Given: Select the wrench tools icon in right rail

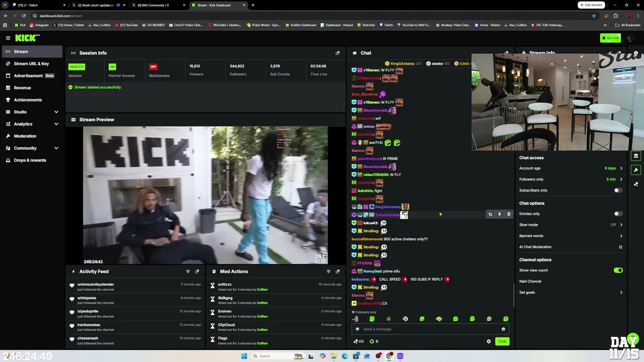Looking at the screenshot, I should pyautogui.click(x=636, y=170).
